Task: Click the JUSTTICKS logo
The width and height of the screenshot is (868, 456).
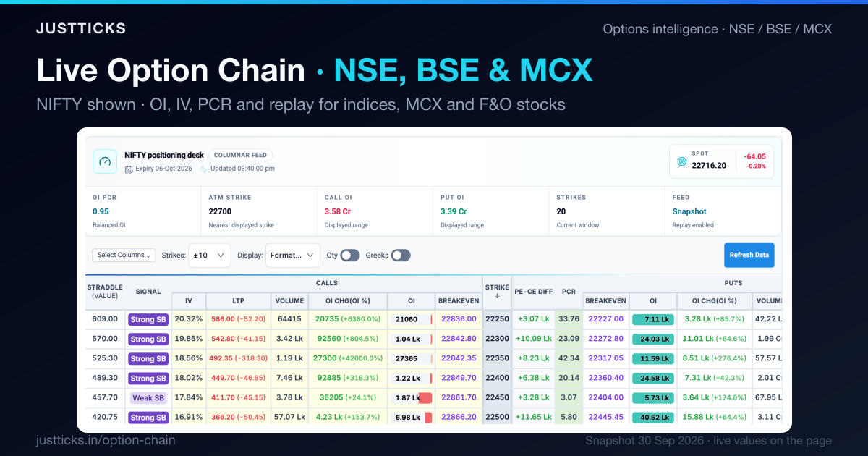Action: pyautogui.click(x=81, y=29)
